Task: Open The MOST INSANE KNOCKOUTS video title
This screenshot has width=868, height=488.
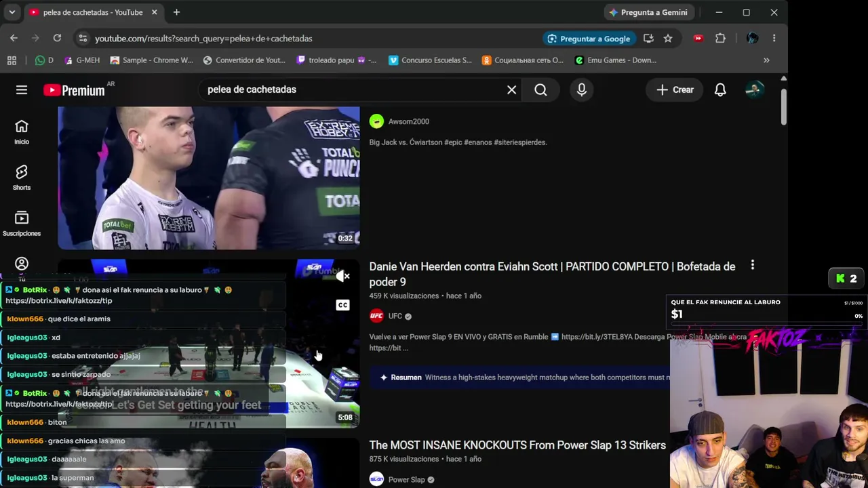Action: (517, 445)
